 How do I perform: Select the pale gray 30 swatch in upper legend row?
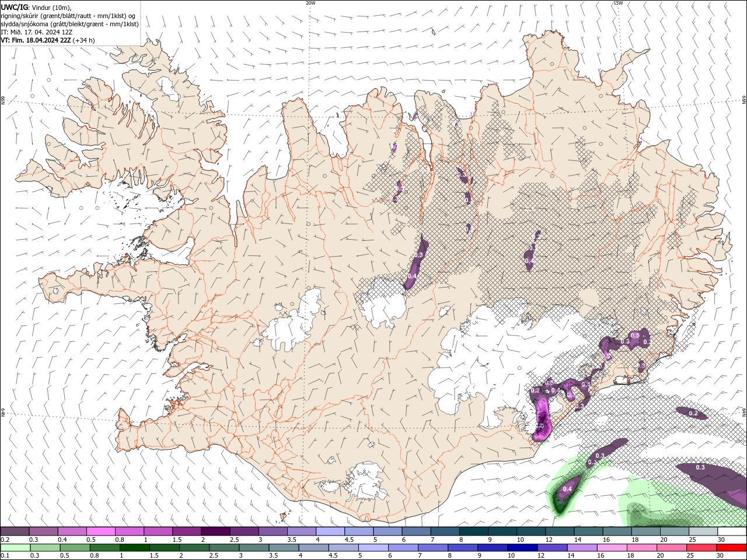pos(732,531)
